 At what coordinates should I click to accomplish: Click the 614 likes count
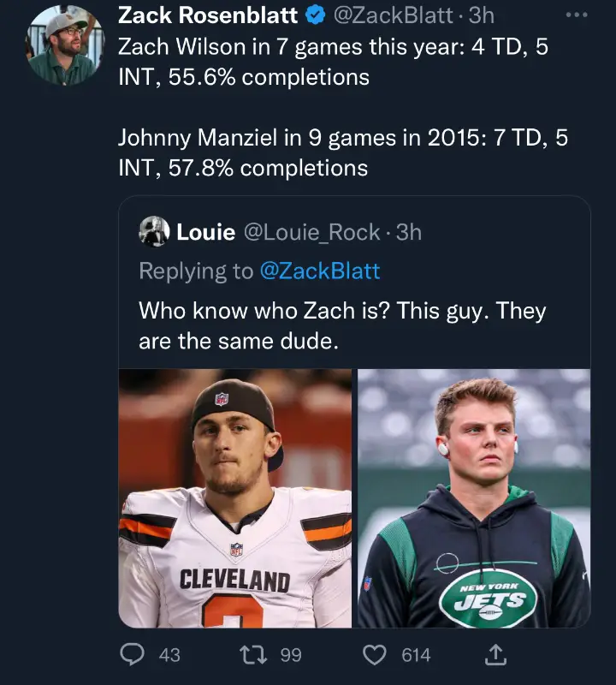coord(416,655)
